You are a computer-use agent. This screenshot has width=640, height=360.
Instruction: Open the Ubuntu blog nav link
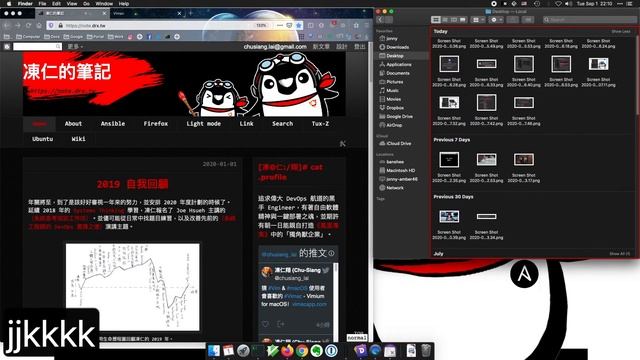point(43,139)
